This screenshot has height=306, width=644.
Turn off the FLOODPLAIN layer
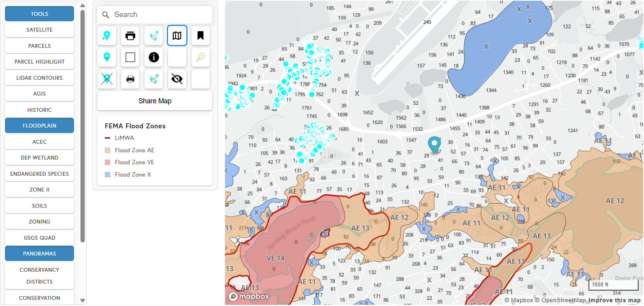[39, 126]
